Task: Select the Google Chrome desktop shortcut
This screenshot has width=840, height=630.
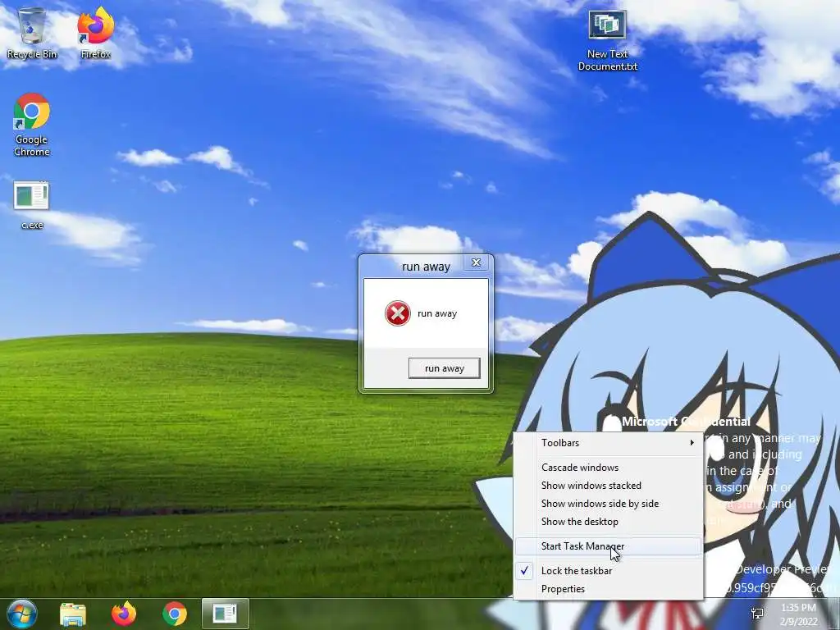Action: [32, 125]
